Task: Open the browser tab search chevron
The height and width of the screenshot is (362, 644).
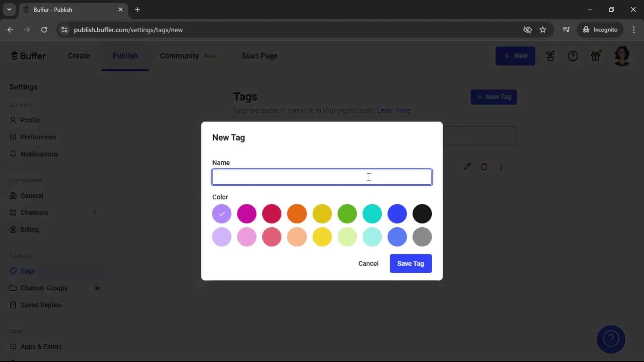Action: pyautogui.click(x=9, y=9)
